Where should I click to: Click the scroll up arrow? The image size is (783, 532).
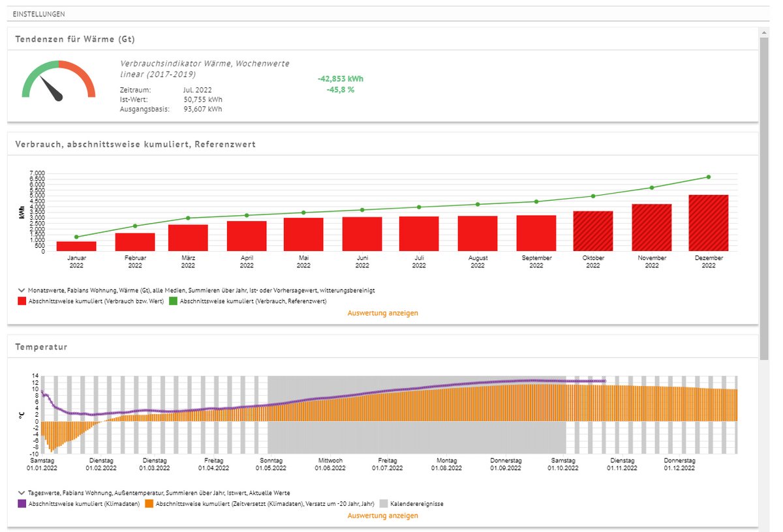click(765, 31)
